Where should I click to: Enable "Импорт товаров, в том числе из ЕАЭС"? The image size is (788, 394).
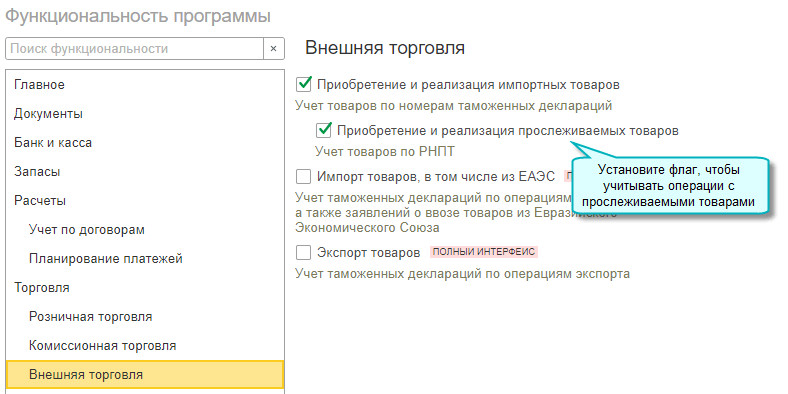point(304,176)
